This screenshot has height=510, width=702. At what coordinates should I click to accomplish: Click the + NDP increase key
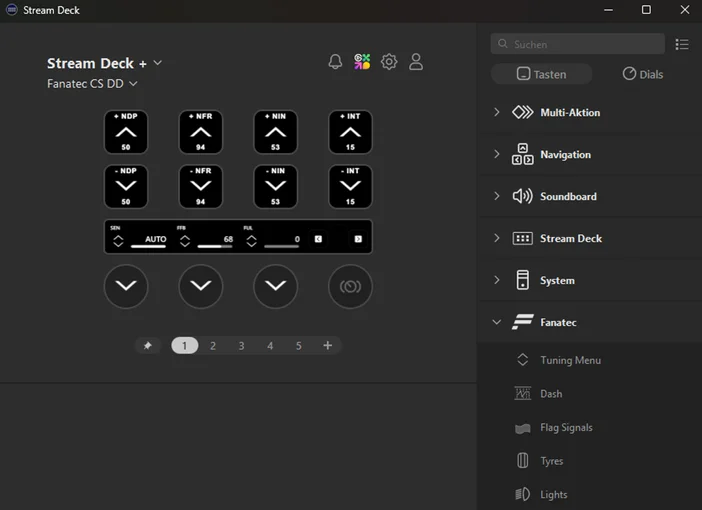click(126, 132)
